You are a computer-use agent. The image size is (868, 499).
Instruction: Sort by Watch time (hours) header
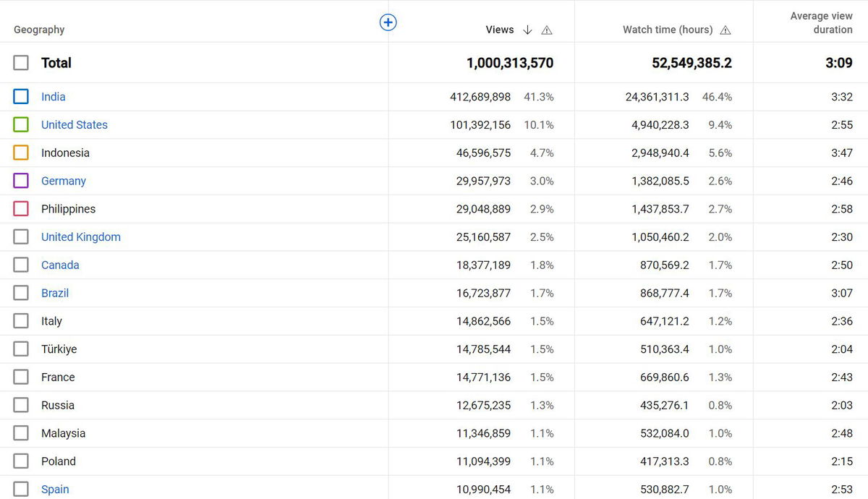point(667,30)
